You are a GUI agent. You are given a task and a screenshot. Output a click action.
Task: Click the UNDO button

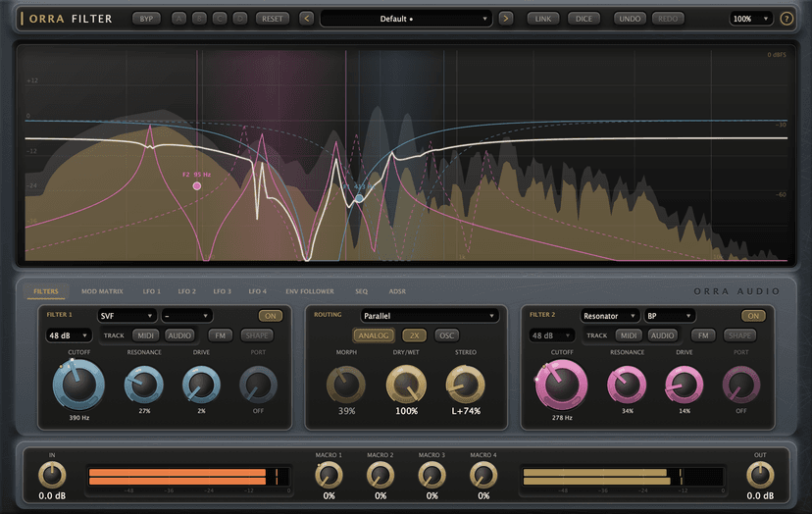[x=630, y=19]
